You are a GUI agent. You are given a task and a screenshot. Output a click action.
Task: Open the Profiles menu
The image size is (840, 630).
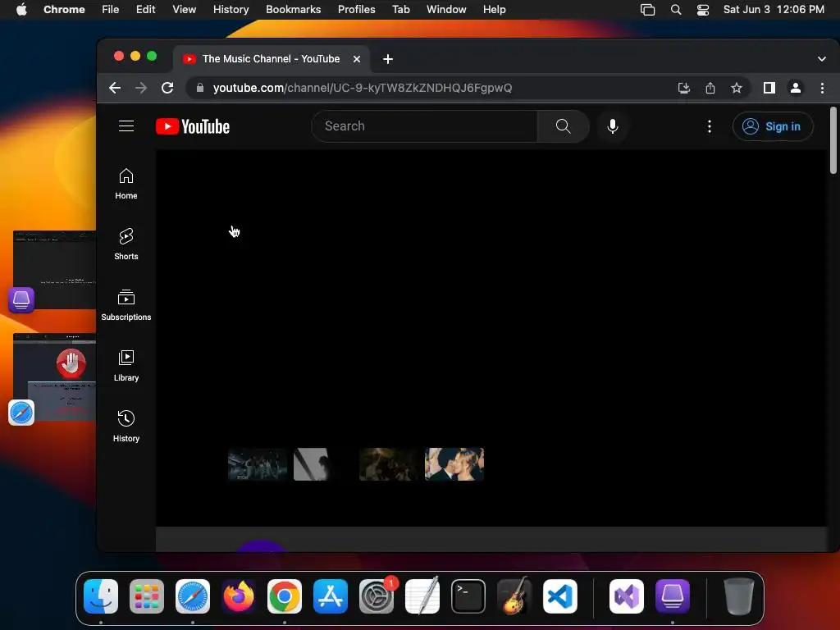tap(356, 9)
